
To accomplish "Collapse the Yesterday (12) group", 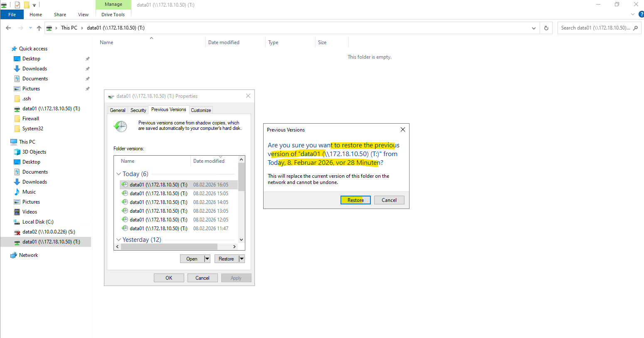I will [118, 240].
